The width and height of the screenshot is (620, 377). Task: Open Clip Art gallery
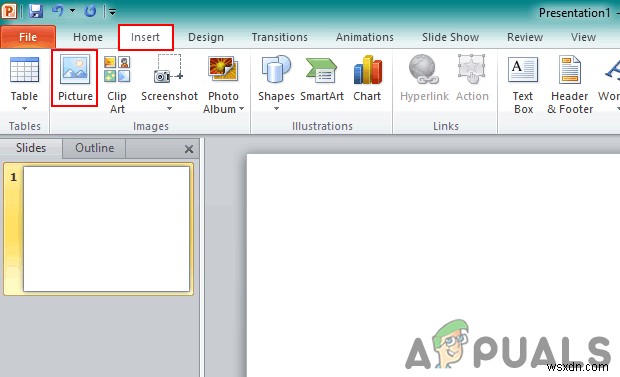(117, 84)
